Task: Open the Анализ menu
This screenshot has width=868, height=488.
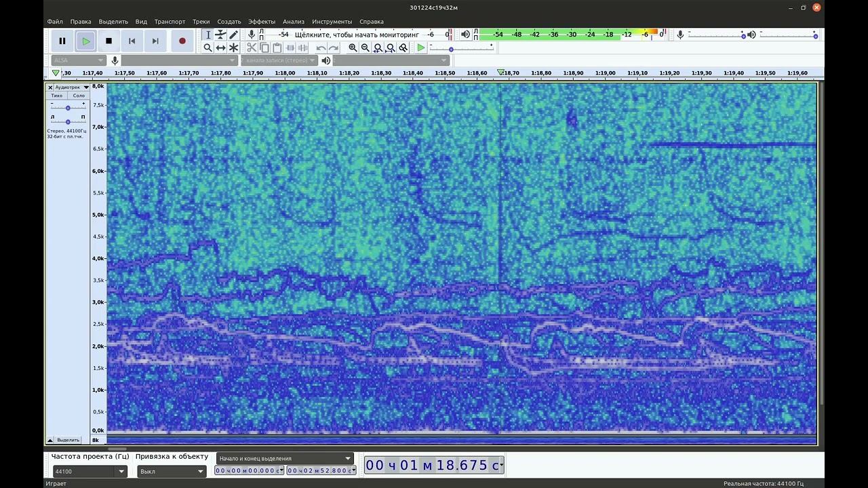Action: (294, 22)
